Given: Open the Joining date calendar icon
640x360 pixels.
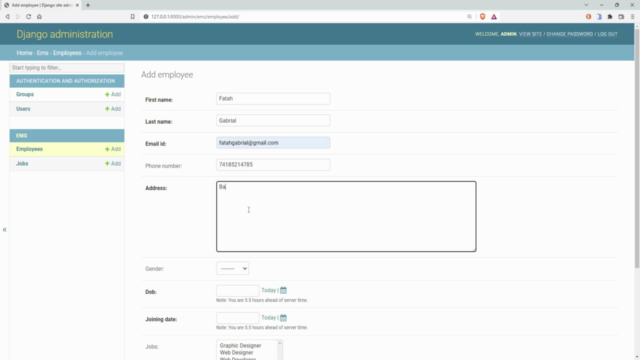Looking at the screenshot, I should [x=283, y=318].
